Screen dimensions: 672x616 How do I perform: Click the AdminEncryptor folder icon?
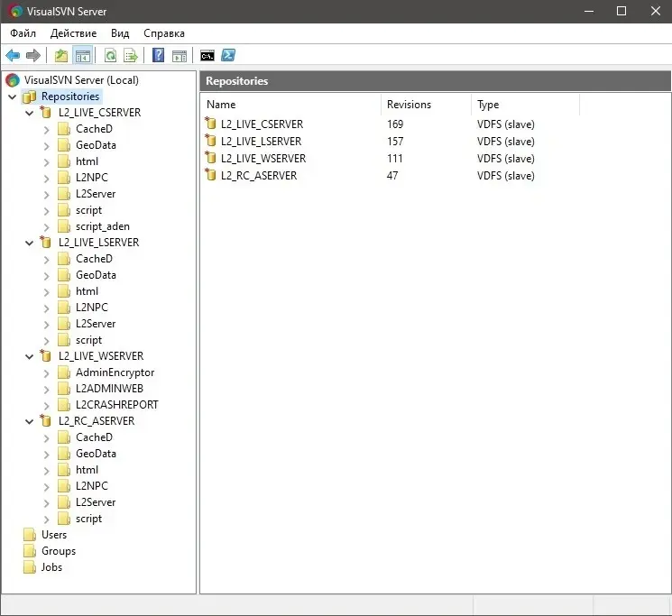(64, 372)
